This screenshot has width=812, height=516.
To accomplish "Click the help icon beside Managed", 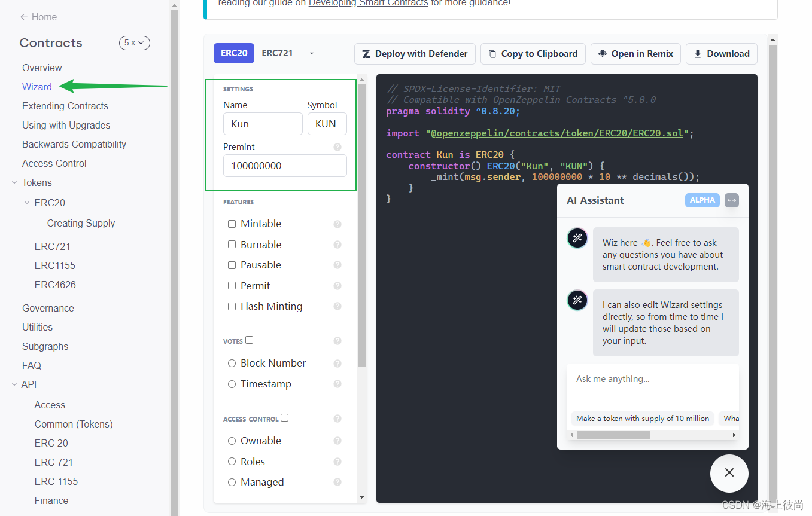I will click(337, 482).
